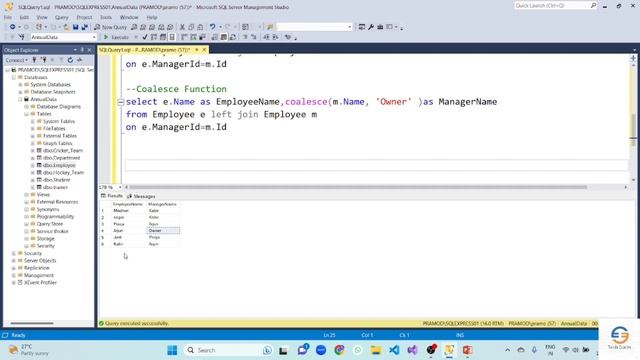Click the EmployeeName column header
The height and width of the screenshot is (360, 640).
pyautogui.click(x=128, y=204)
